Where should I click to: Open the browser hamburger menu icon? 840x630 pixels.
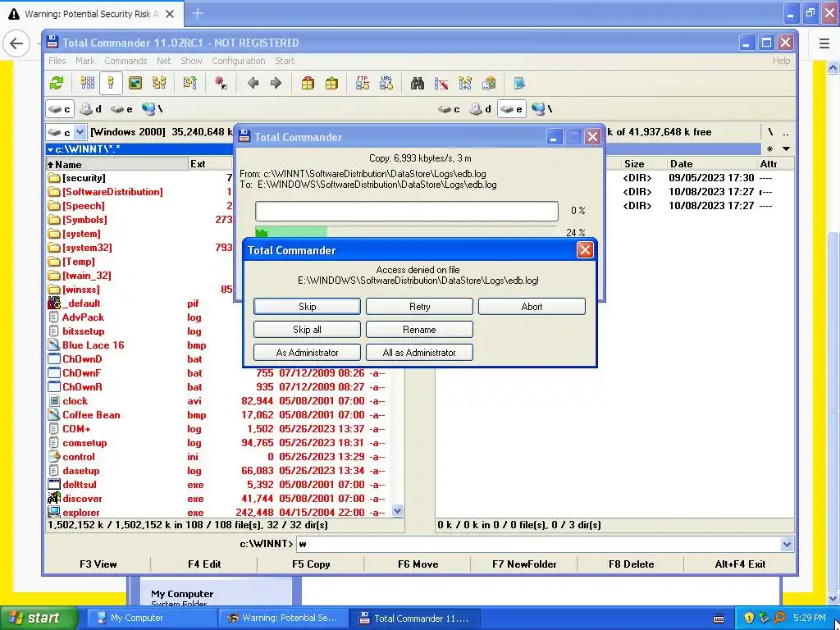[824, 43]
